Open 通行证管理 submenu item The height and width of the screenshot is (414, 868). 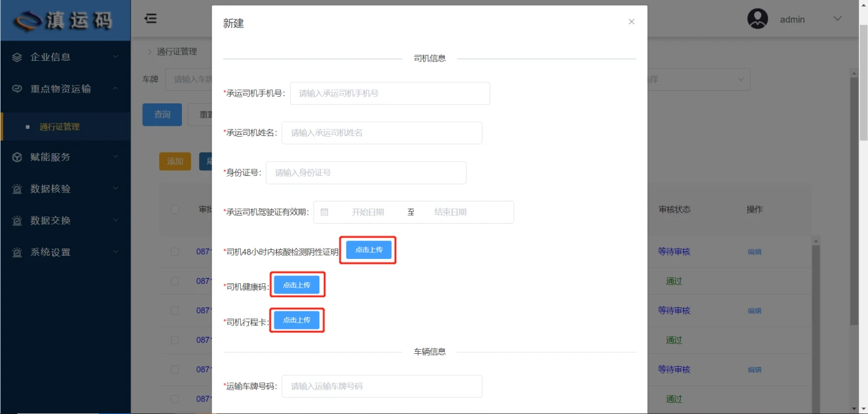tap(60, 127)
